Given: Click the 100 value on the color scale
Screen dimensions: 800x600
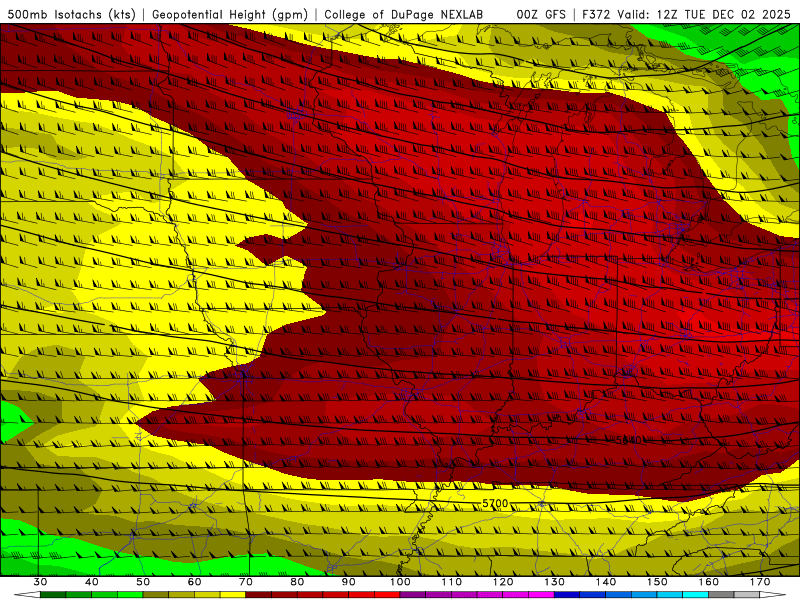Looking at the screenshot, I should pyautogui.click(x=400, y=582).
